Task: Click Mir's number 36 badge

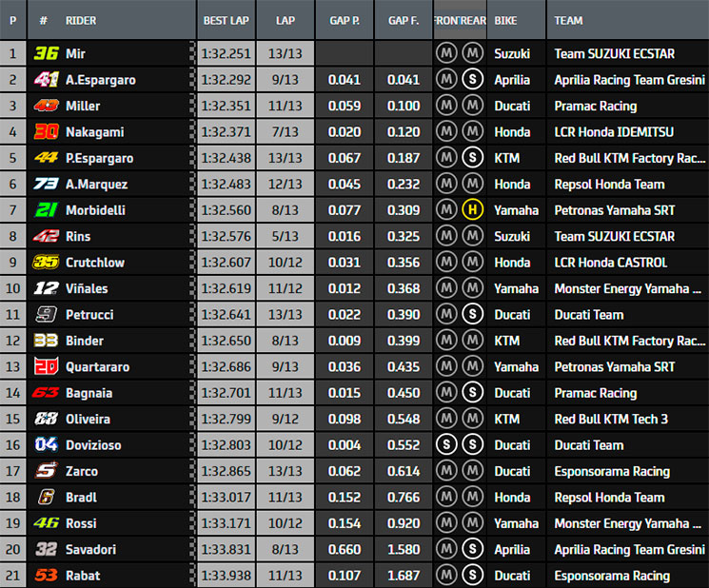Action: coord(46,53)
